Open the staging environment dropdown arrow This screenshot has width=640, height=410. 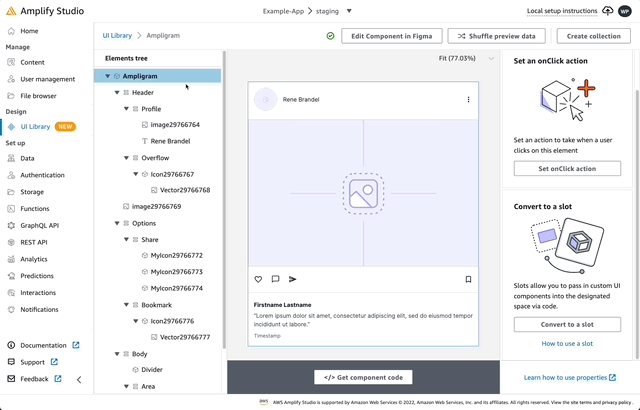[x=349, y=11]
